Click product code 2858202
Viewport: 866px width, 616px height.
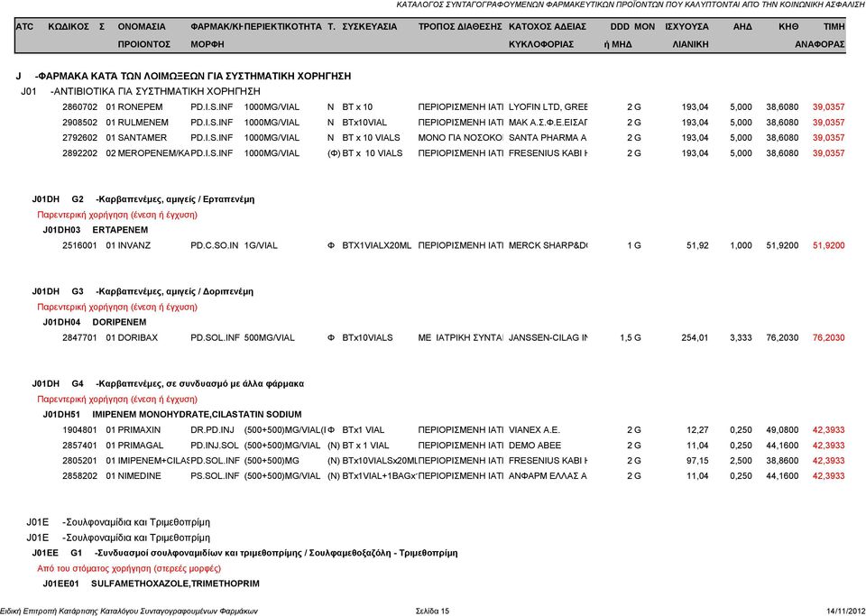click(79, 476)
